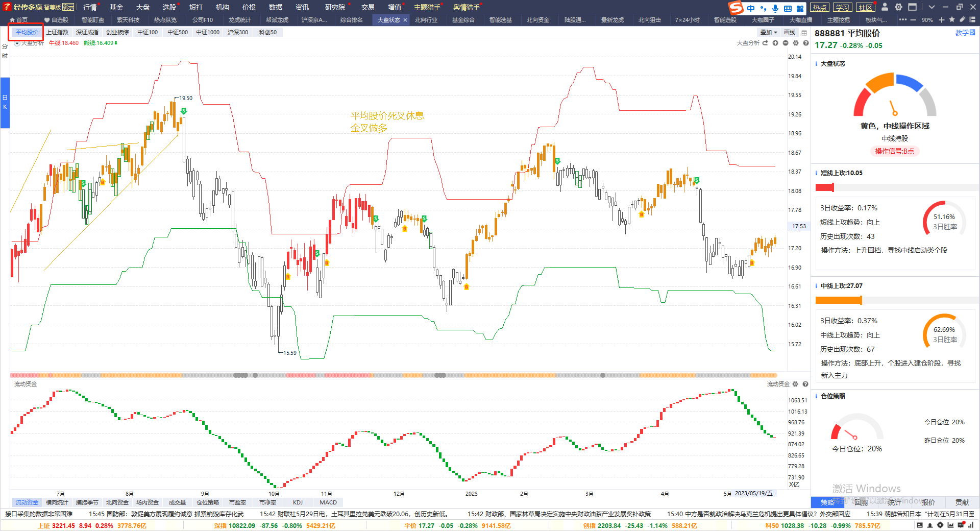This screenshot has height=531, width=980.
Task: Zoom in with the plus icon beside 90%
Action: [942, 20]
